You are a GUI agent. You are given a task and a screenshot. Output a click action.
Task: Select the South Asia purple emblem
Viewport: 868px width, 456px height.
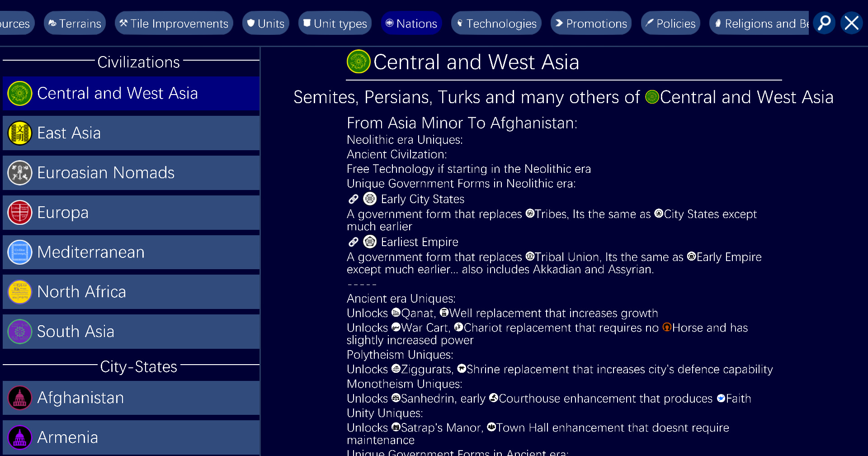pyautogui.click(x=20, y=332)
